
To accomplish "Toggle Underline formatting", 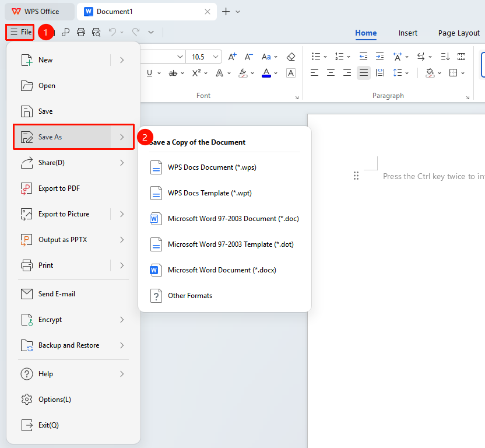I will pyautogui.click(x=149, y=73).
